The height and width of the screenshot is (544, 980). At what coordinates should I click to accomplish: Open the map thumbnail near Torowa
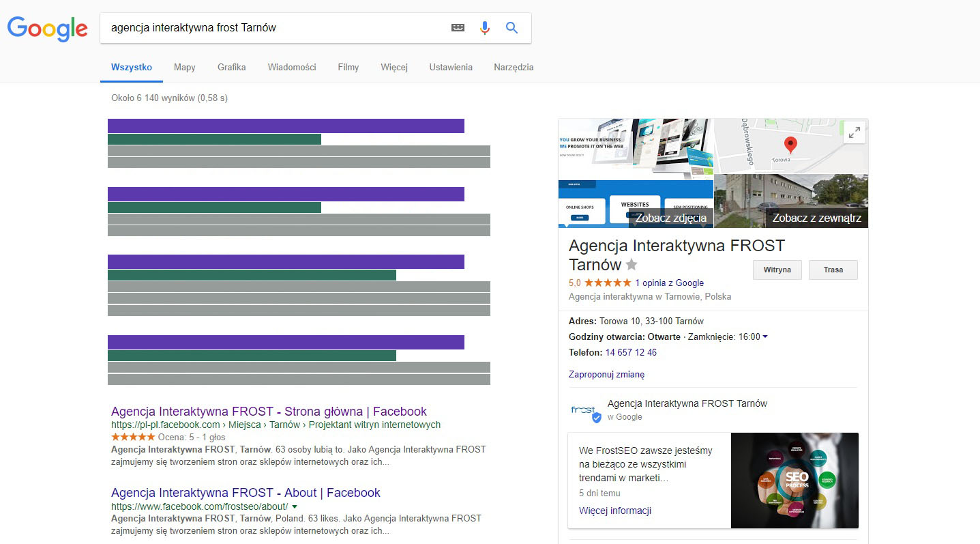pos(791,146)
